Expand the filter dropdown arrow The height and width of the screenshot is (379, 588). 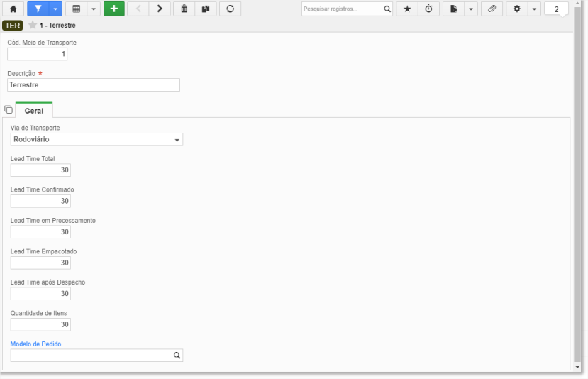[55, 9]
